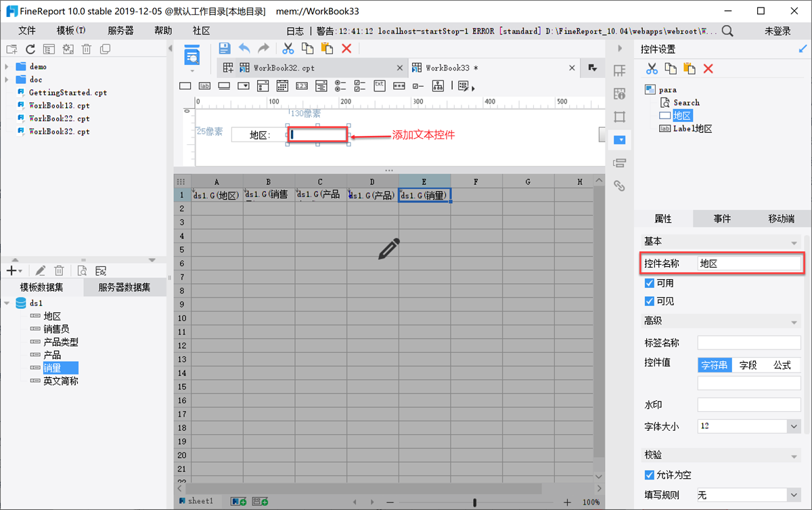
Task: Open the 服务器 menu
Action: coord(120,30)
